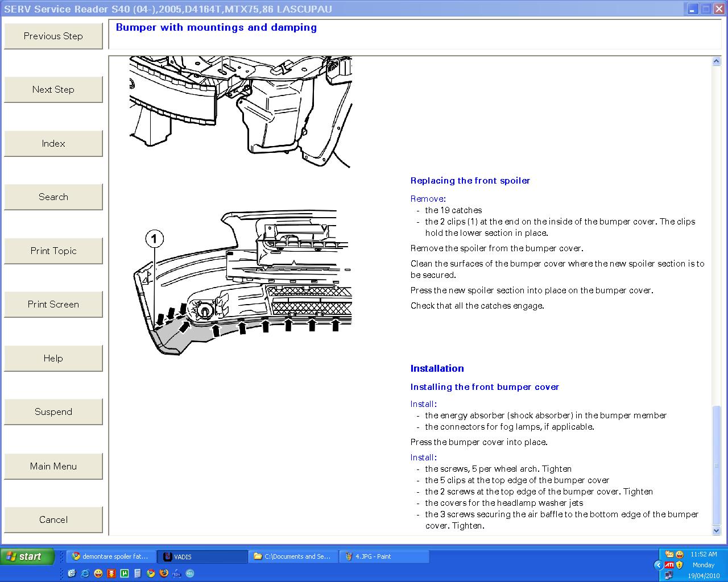Click the Cancel button
Viewport: 728px width, 582px height.
point(53,519)
